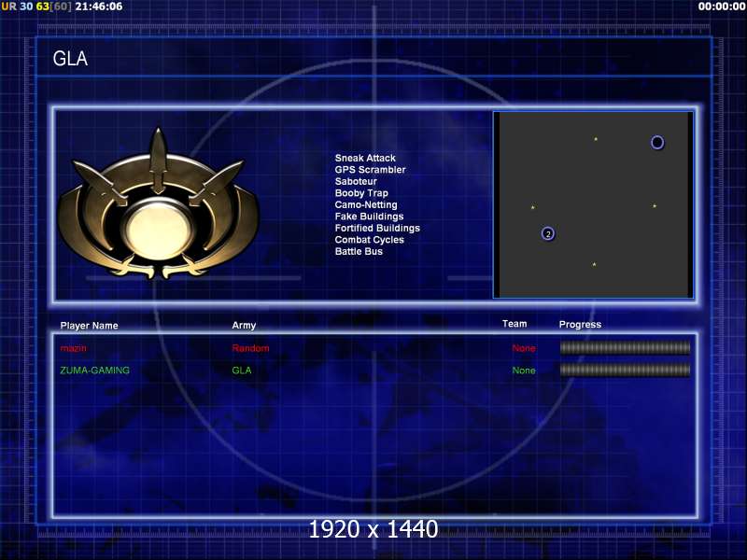Click the 'Fake Buildings' entry
The height and width of the screenshot is (560, 747).
(x=369, y=217)
